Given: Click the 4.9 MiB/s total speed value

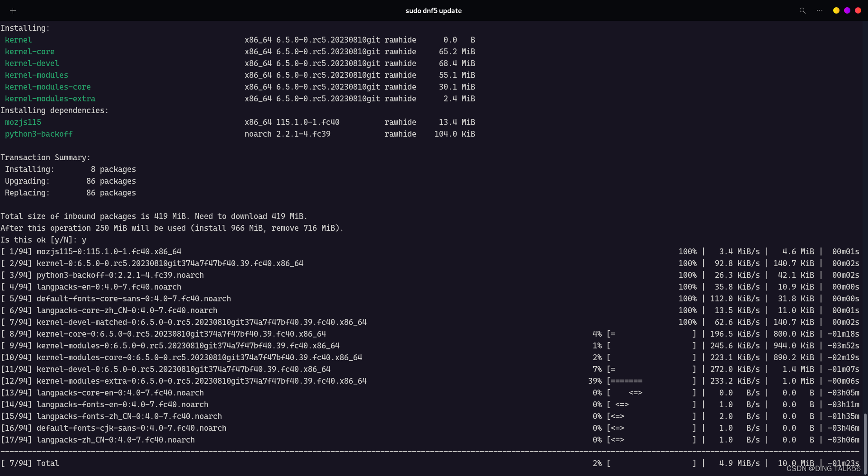Looking at the screenshot, I should click(740, 463).
